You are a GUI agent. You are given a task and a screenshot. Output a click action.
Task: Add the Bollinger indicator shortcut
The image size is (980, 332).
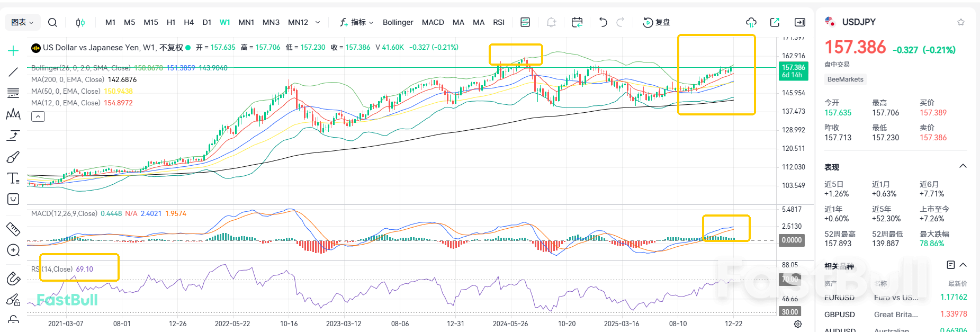pyautogui.click(x=398, y=22)
